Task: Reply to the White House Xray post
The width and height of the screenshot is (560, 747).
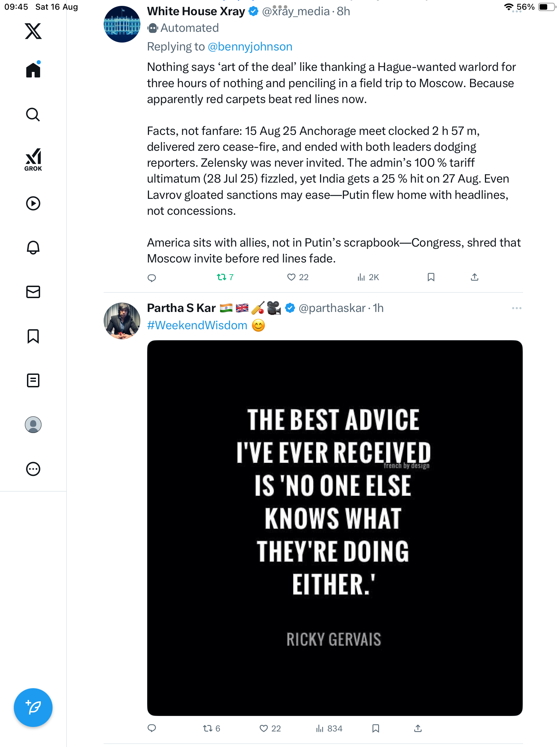Action: tap(152, 278)
